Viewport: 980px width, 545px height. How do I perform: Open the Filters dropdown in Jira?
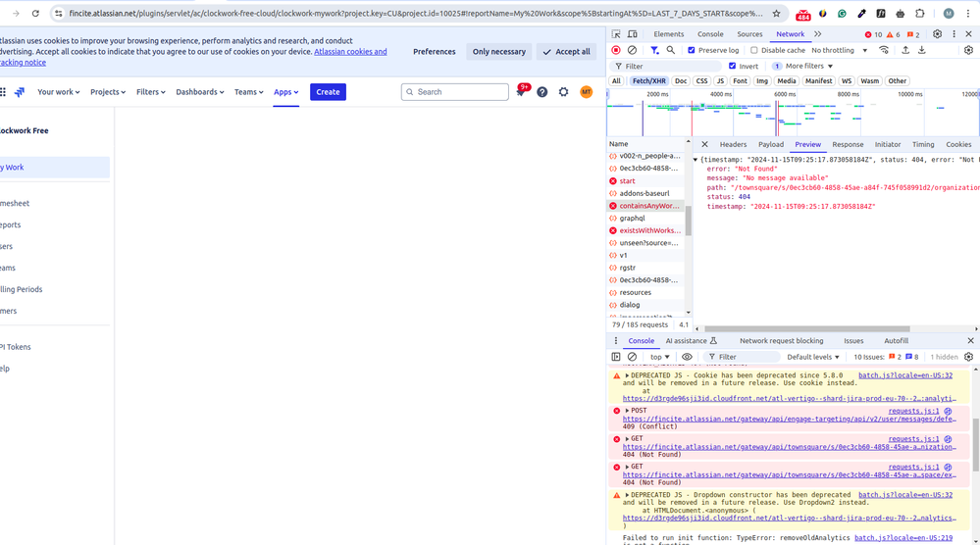tap(151, 92)
